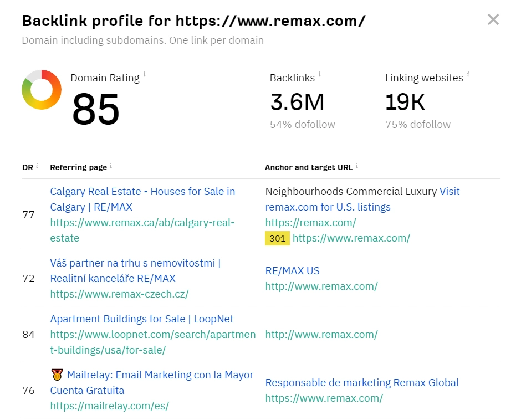Click the Backlinks count 3.6M

pyautogui.click(x=297, y=102)
